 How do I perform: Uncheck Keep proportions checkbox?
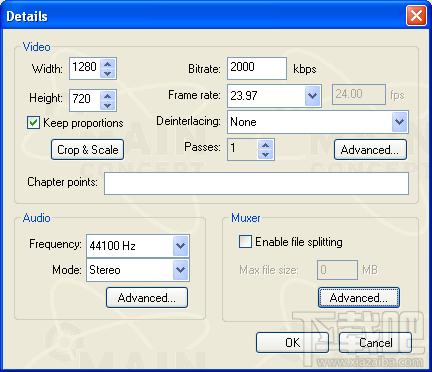pos(33,123)
